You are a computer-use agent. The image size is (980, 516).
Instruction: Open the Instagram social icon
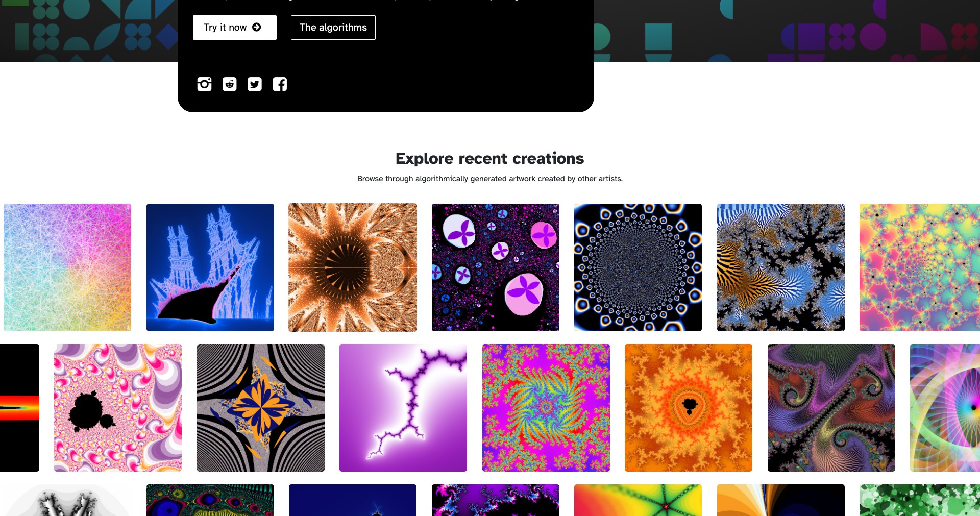pos(204,84)
